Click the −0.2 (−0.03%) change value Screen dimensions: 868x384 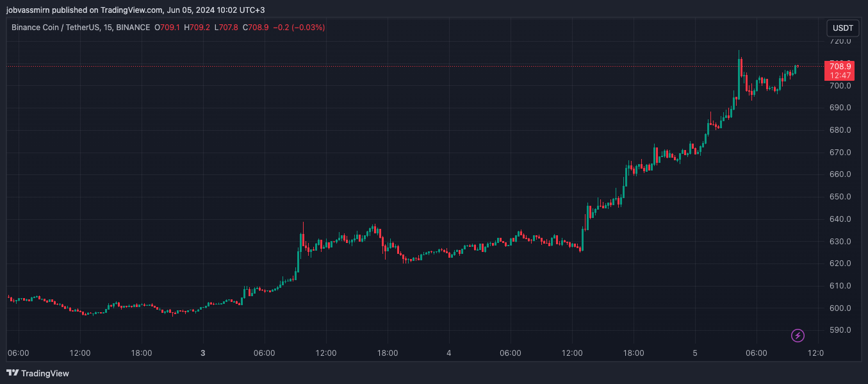click(x=299, y=28)
